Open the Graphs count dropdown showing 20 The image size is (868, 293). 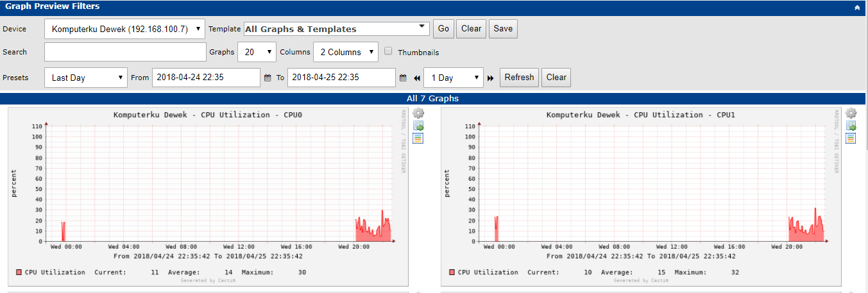[257, 52]
